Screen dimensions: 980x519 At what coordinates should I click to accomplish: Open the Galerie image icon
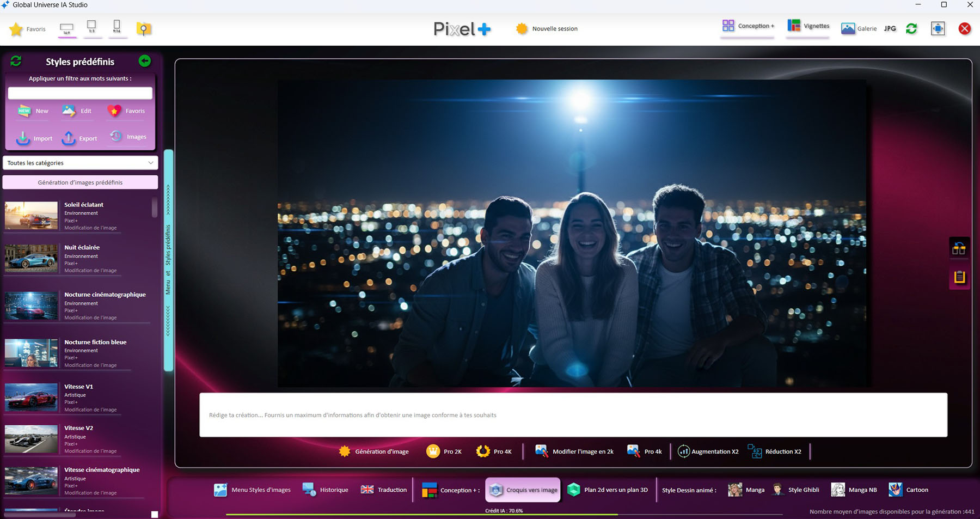click(x=848, y=29)
